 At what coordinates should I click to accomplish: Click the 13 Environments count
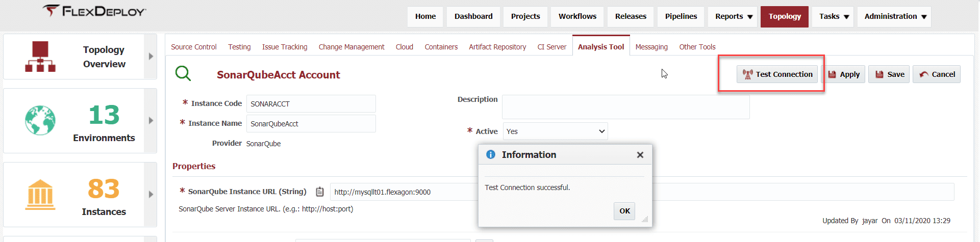(104, 115)
